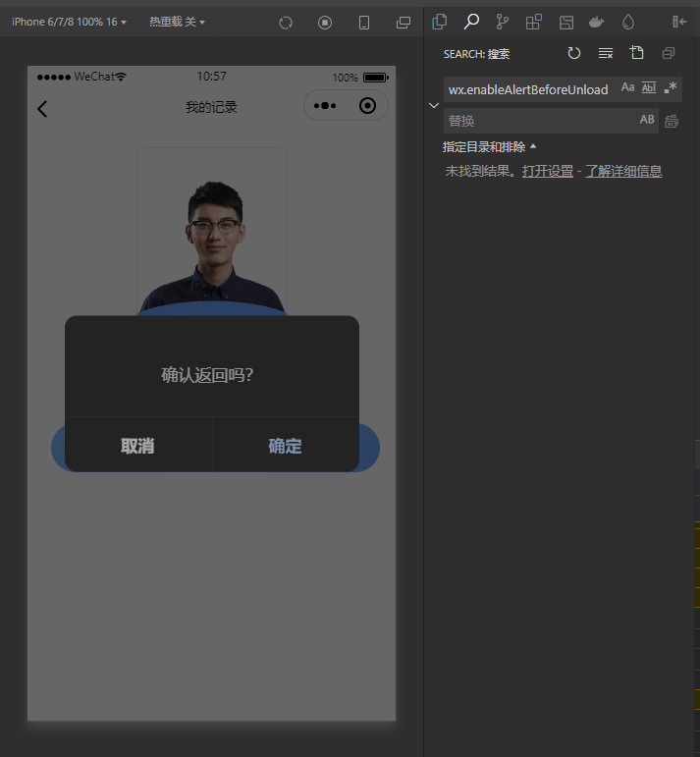Click the portrait photo thumbnail
Image resolution: width=700 pixels, height=757 pixels.
pyautogui.click(x=212, y=232)
